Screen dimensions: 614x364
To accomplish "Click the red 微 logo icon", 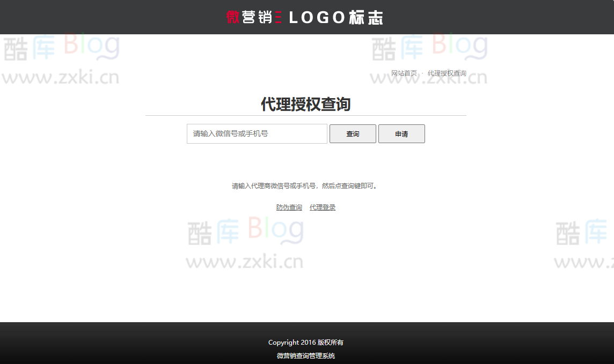I will pos(233,17).
